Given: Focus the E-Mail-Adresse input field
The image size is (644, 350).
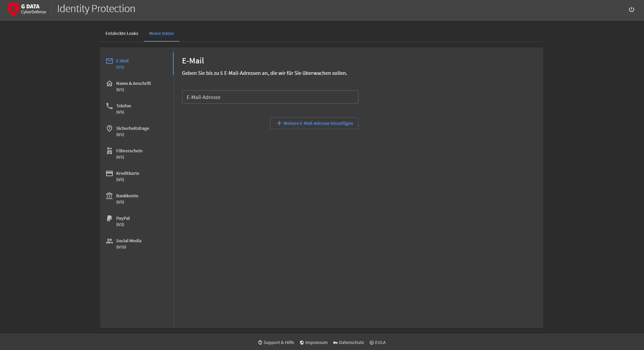Looking at the screenshot, I should point(270,97).
